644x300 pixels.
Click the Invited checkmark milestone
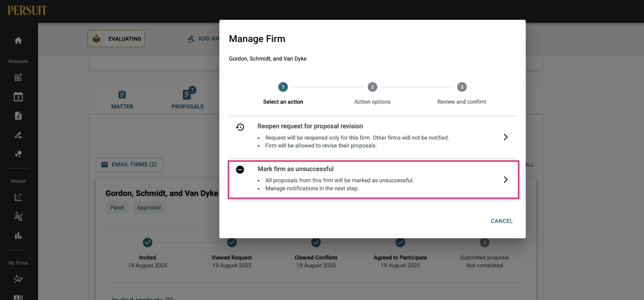click(147, 242)
